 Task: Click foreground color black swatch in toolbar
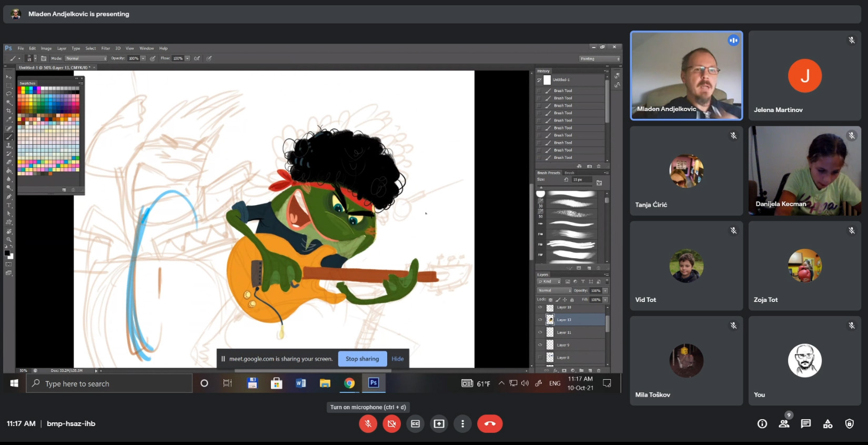pyautogui.click(x=7, y=253)
